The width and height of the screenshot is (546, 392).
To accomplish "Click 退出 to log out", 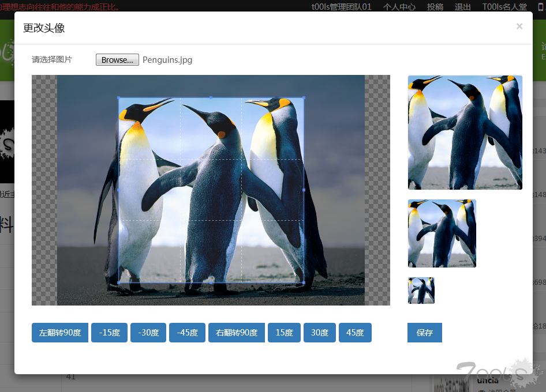I will [463, 7].
